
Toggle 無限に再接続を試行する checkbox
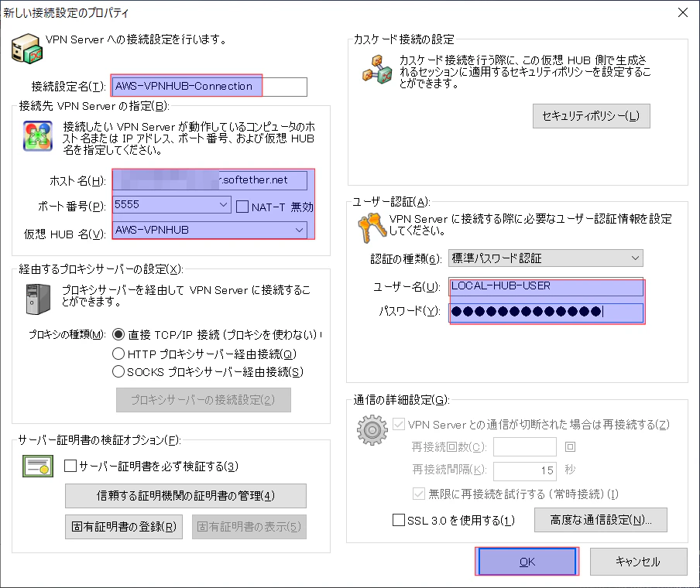pyautogui.click(x=419, y=494)
